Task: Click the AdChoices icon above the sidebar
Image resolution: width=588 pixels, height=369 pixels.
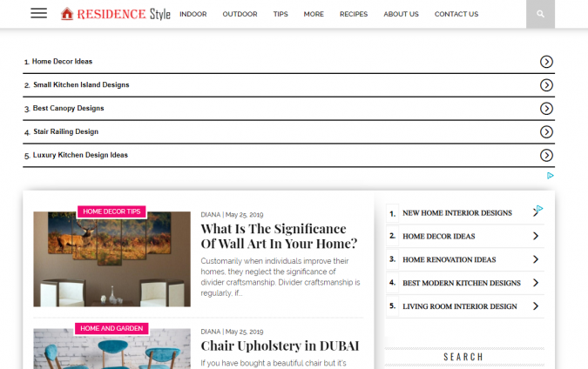Action: [x=551, y=176]
